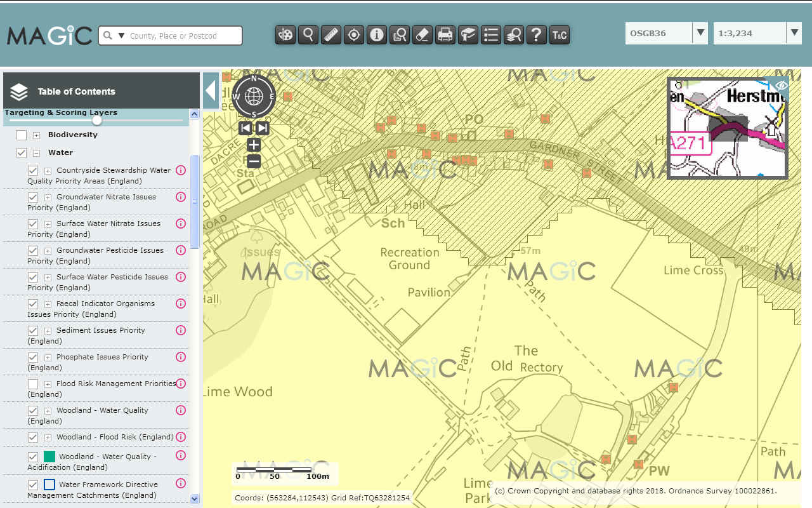Click the overview map thumbnail
Viewport: 812px width, 508px height.
coord(728,128)
